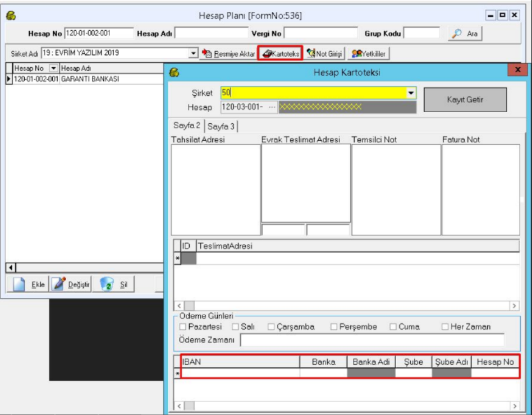Click inside the Tahsilat Adresi text box
The image size is (532, 415).
pyautogui.click(x=216, y=190)
